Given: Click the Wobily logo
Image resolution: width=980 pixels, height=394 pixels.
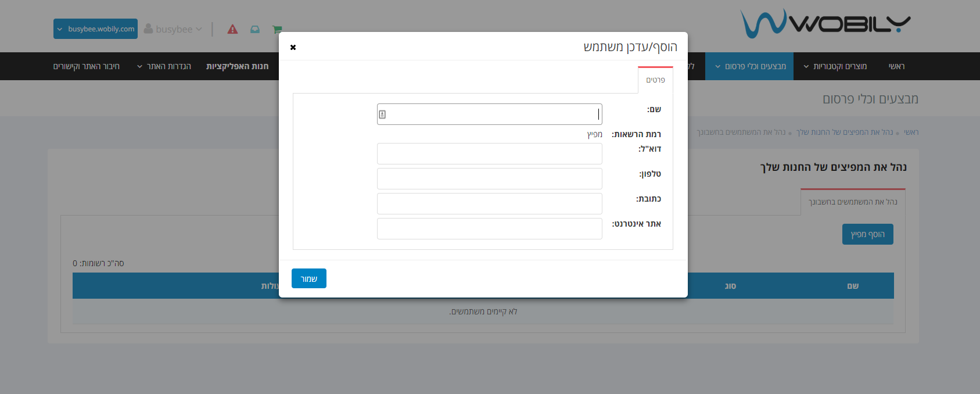Looking at the screenshot, I should pos(825,23).
